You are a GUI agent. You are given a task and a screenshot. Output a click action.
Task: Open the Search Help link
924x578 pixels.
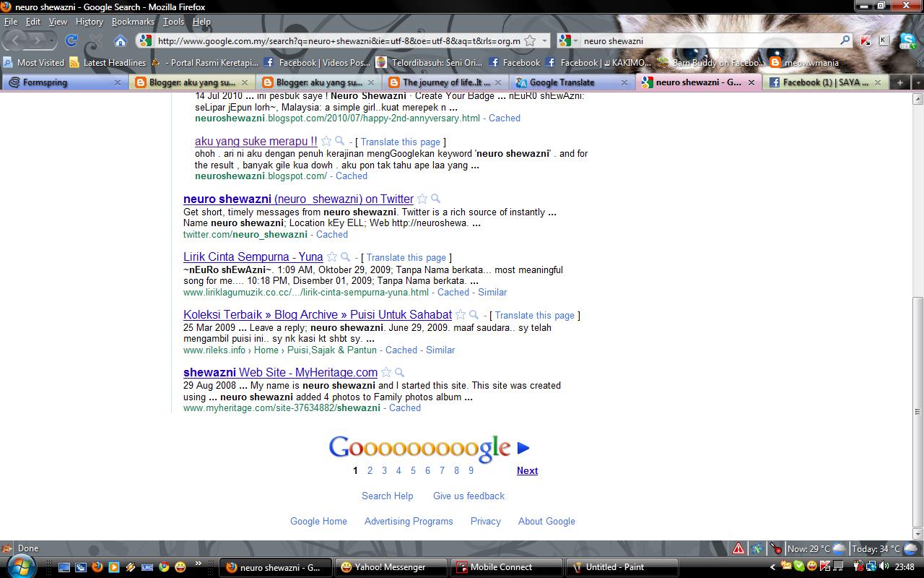pyautogui.click(x=388, y=496)
